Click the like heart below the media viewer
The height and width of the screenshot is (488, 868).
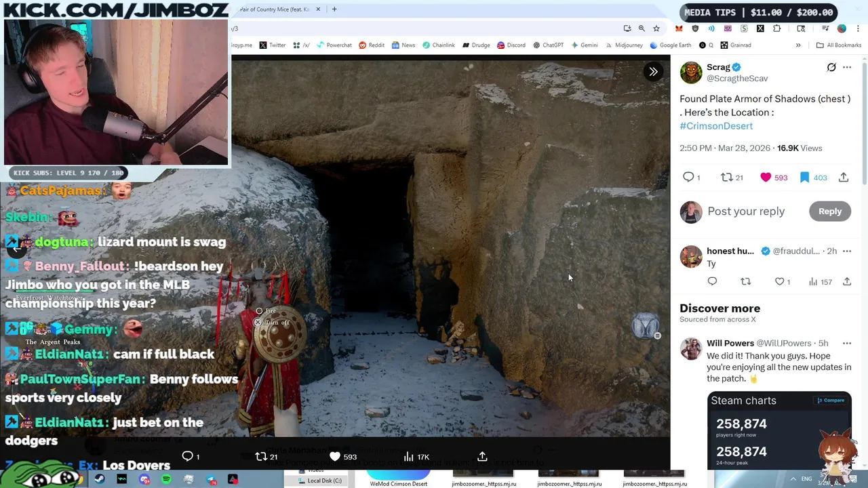334,456
